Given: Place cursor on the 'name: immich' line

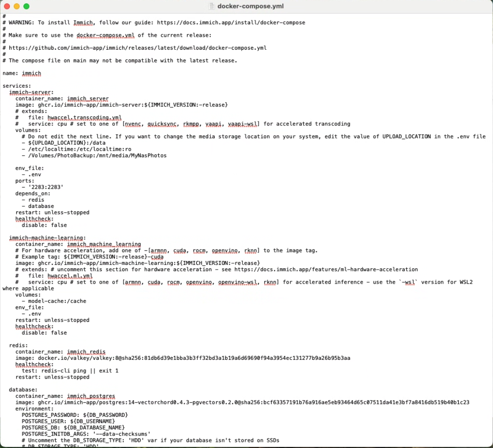Looking at the screenshot, I should coord(21,73).
